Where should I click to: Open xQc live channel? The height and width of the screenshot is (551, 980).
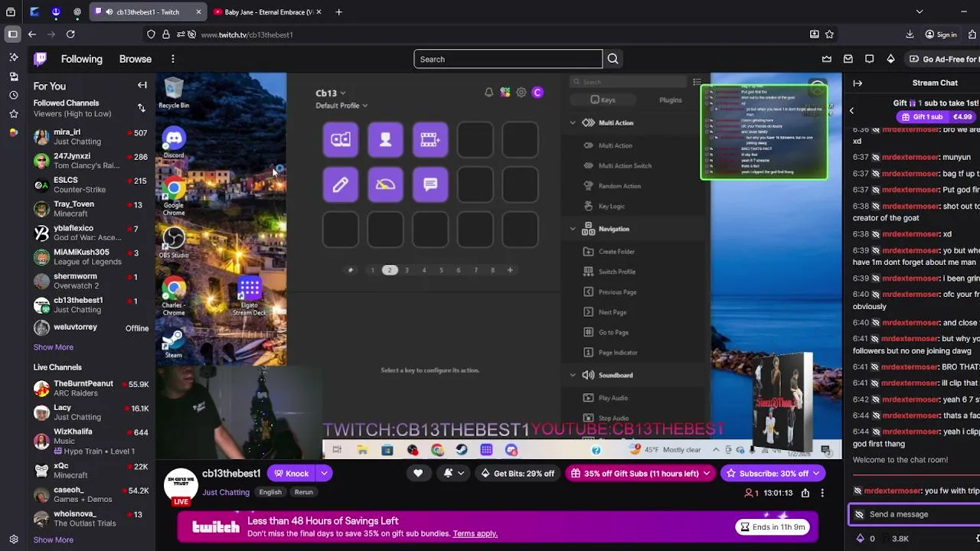pyautogui.click(x=90, y=471)
